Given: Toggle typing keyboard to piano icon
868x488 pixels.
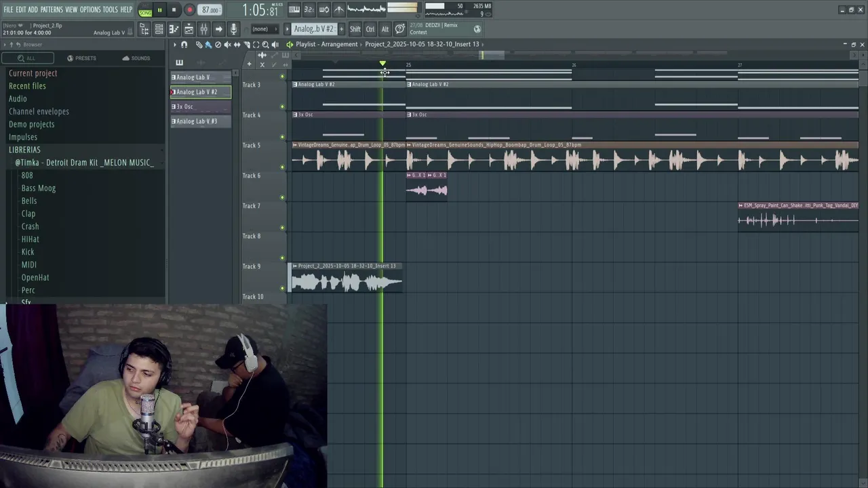Looking at the screenshot, I should (x=294, y=9).
